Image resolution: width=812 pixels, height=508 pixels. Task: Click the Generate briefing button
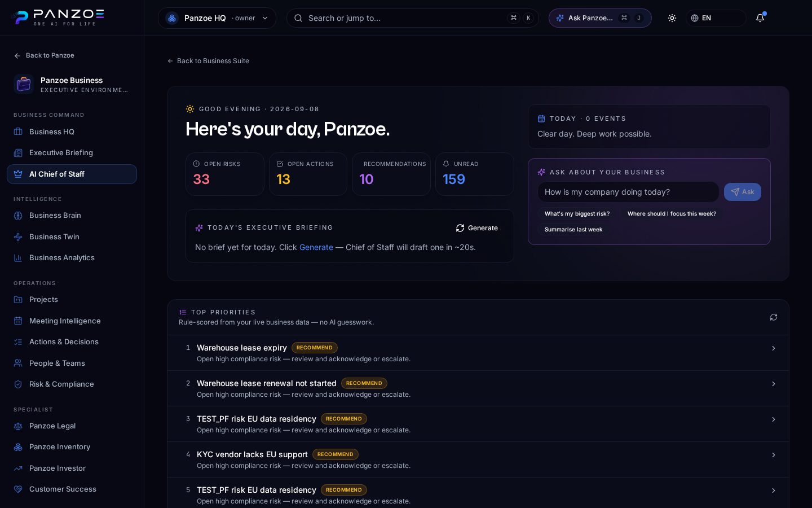point(477,228)
